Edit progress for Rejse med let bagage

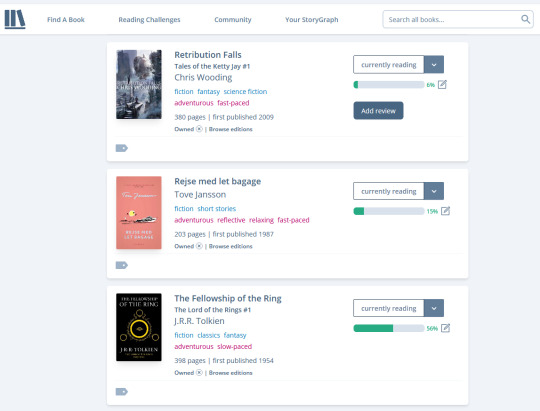[445, 211]
